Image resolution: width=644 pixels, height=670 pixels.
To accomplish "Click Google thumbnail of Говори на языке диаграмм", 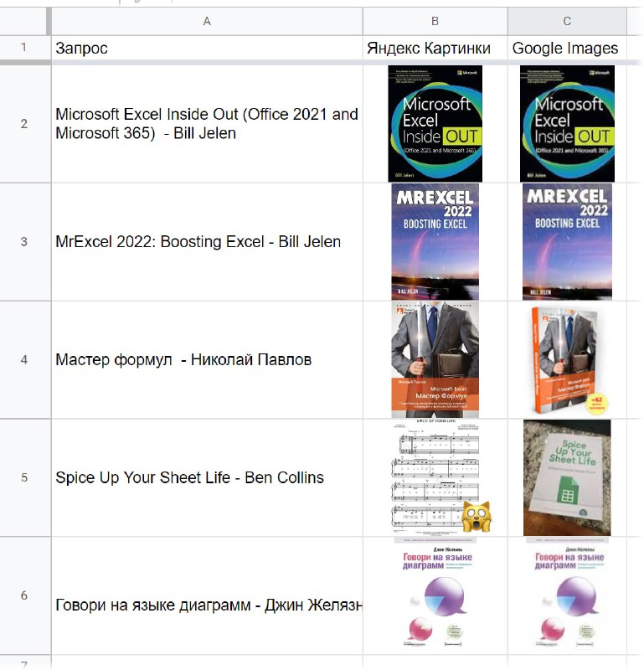I will point(567,595).
